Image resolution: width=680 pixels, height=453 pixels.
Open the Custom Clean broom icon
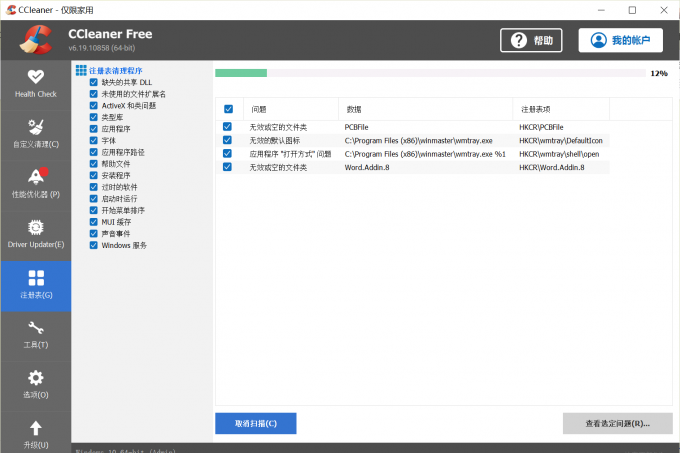pyautogui.click(x=36, y=127)
